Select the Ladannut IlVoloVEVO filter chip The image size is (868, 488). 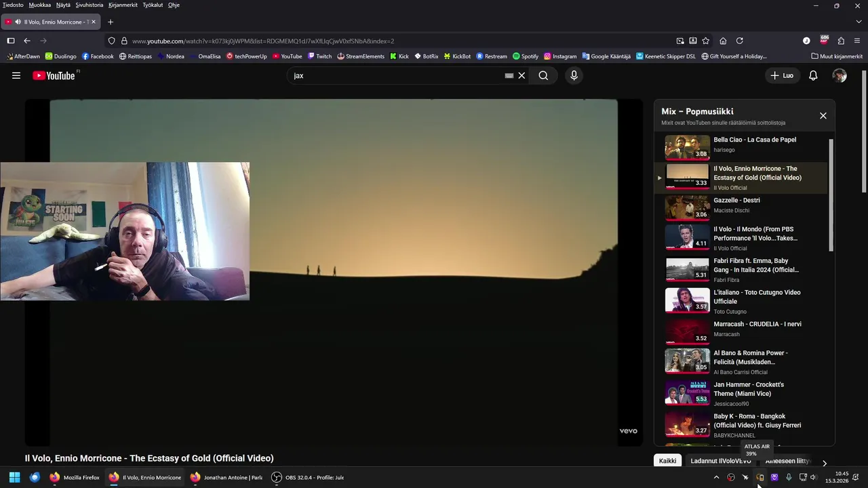coord(720,461)
